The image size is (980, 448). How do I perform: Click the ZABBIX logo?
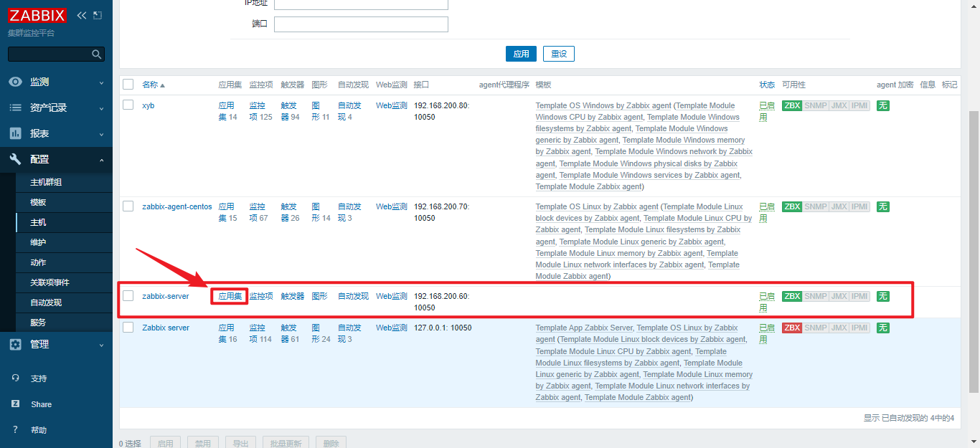tap(37, 16)
